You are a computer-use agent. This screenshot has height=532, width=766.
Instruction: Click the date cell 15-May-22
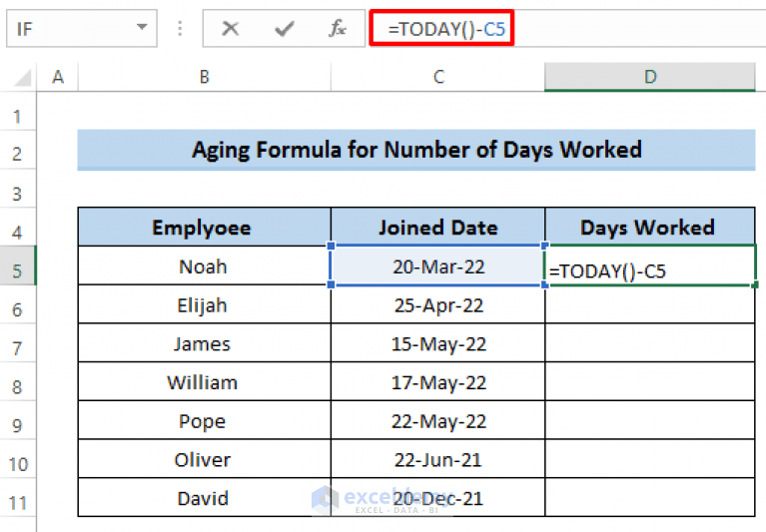[438, 343]
